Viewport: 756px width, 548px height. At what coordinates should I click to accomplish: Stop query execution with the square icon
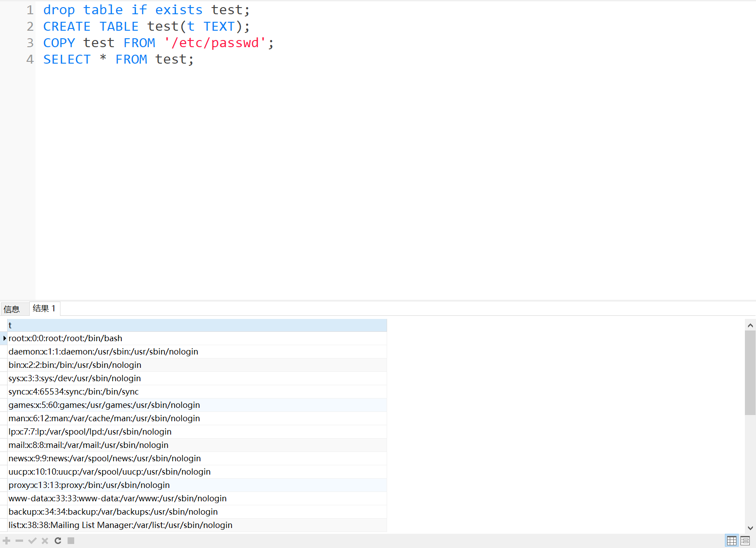(71, 541)
